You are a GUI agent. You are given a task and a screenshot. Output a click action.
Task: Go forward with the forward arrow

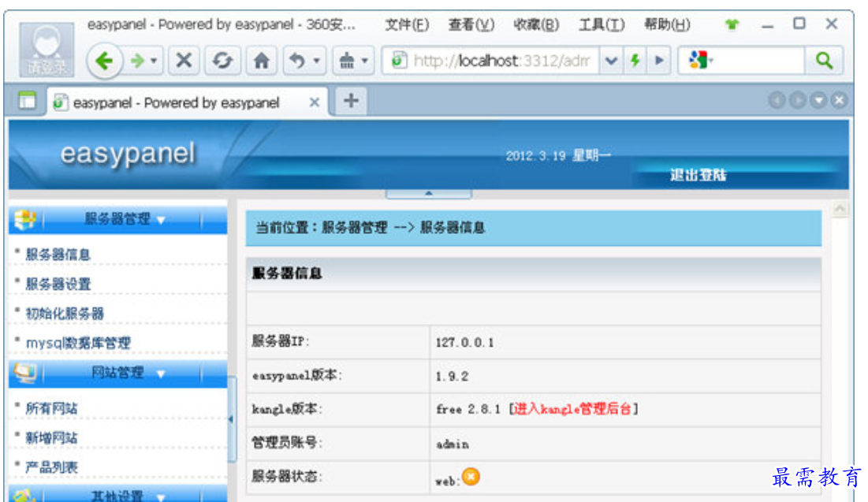pyautogui.click(x=137, y=61)
